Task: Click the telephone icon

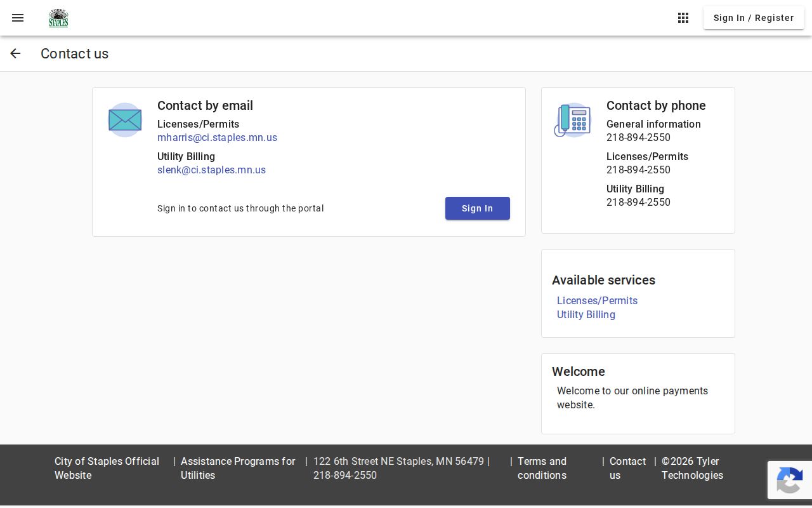Action: pos(573,120)
